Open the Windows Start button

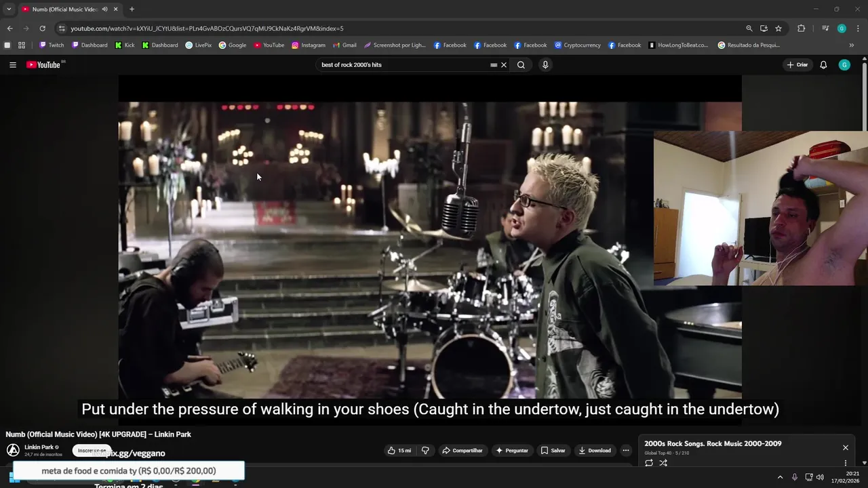coord(14,478)
